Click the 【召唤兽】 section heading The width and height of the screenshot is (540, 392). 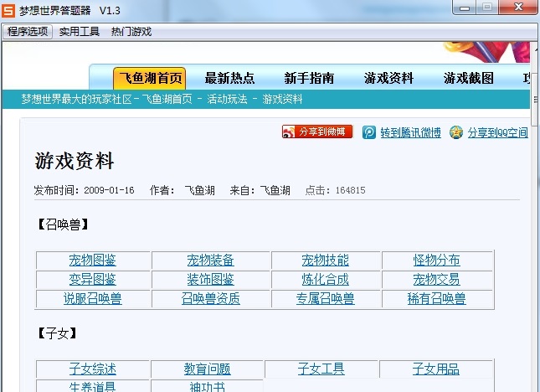[x=63, y=224]
